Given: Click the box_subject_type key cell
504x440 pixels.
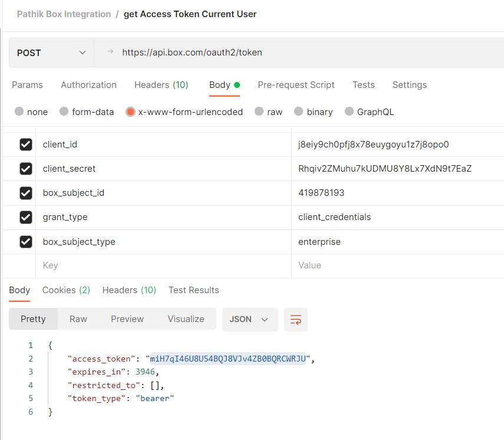Looking at the screenshot, I should [x=164, y=242].
